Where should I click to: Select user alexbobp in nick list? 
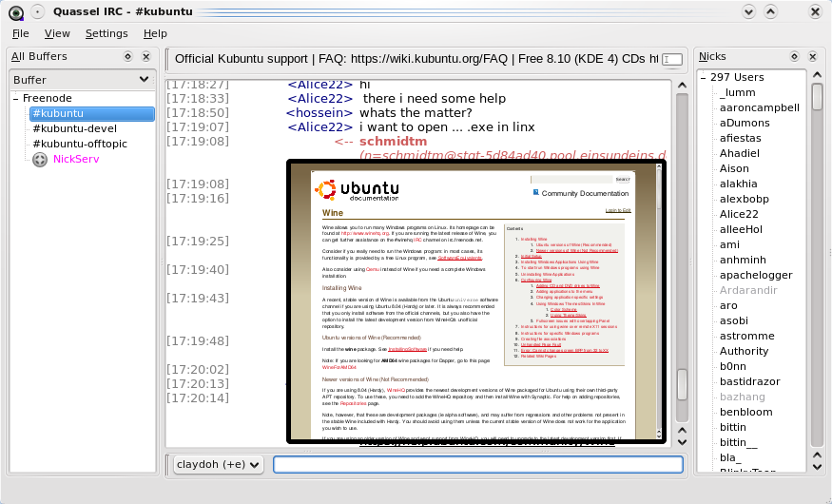point(744,200)
